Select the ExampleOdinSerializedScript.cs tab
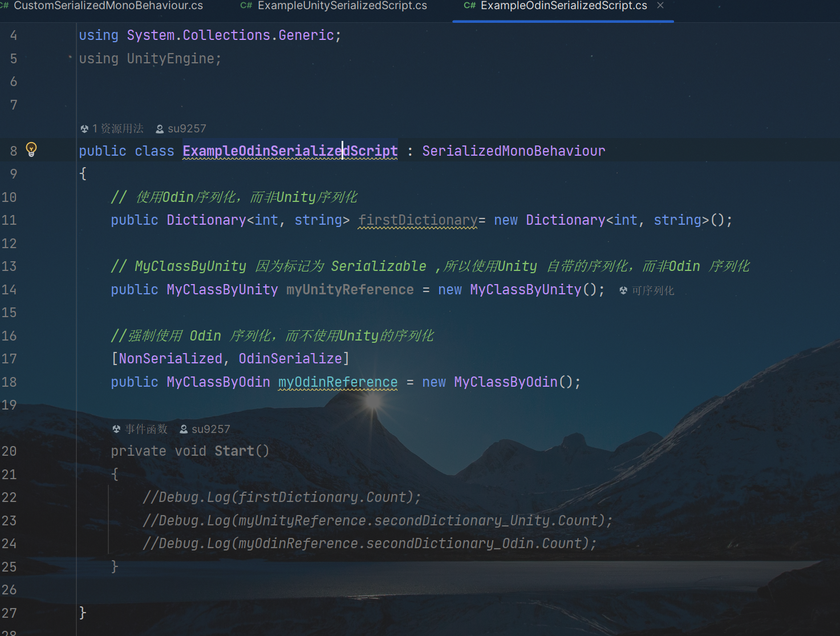Viewport: 840px width, 636px height. pyautogui.click(x=563, y=6)
